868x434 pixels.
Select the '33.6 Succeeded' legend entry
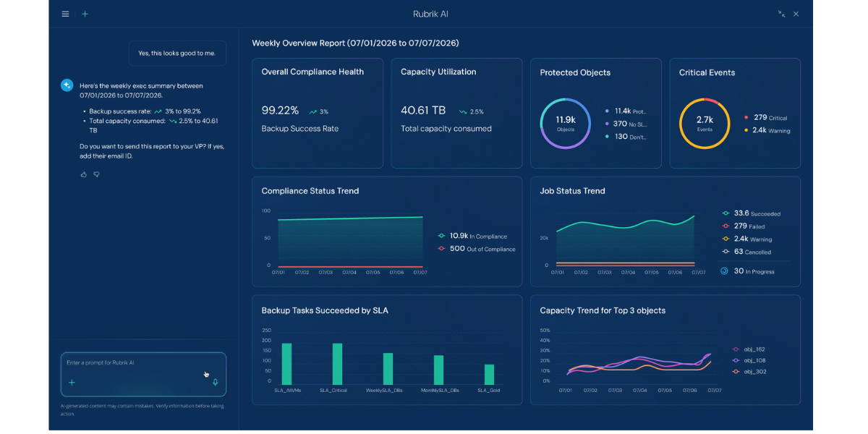pyautogui.click(x=751, y=213)
